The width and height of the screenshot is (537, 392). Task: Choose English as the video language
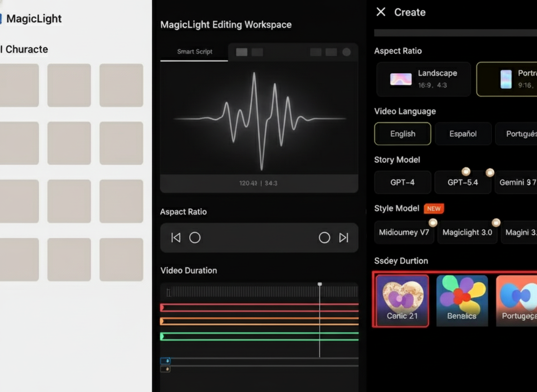pos(403,134)
